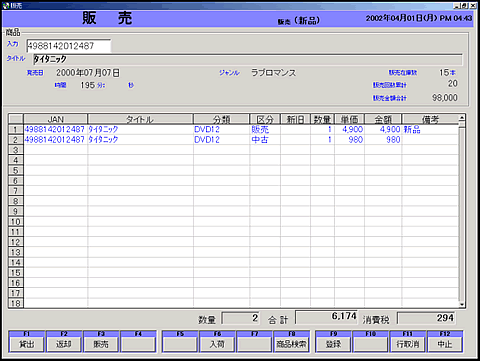
Task: Open 商品検索 with the F8 button
Action: pyautogui.click(x=292, y=344)
